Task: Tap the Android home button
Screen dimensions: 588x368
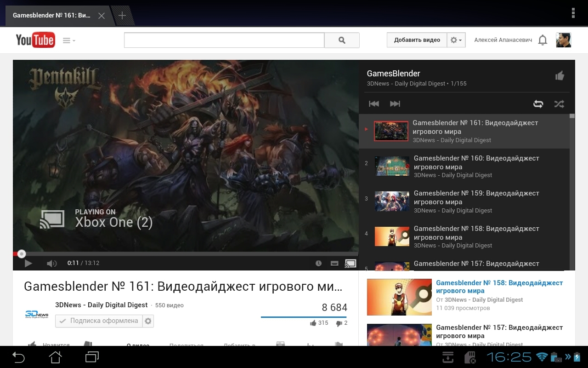Action: [x=55, y=357]
